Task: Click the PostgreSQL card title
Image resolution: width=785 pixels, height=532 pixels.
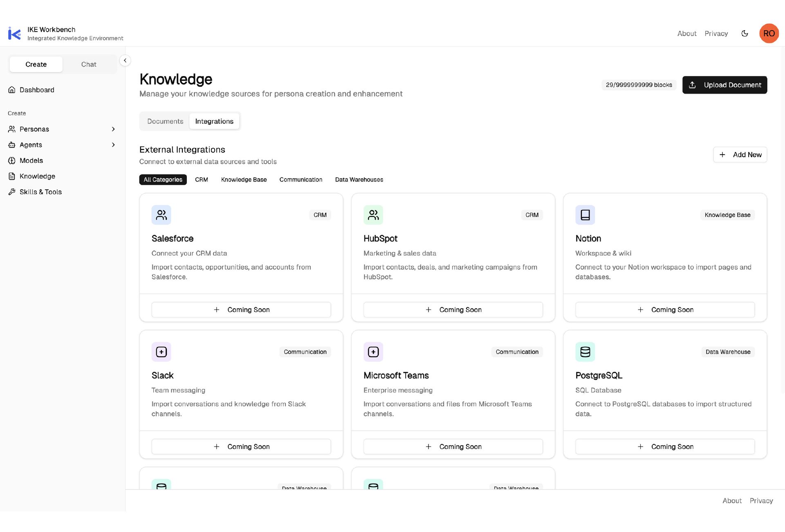Action: [599, 376]
